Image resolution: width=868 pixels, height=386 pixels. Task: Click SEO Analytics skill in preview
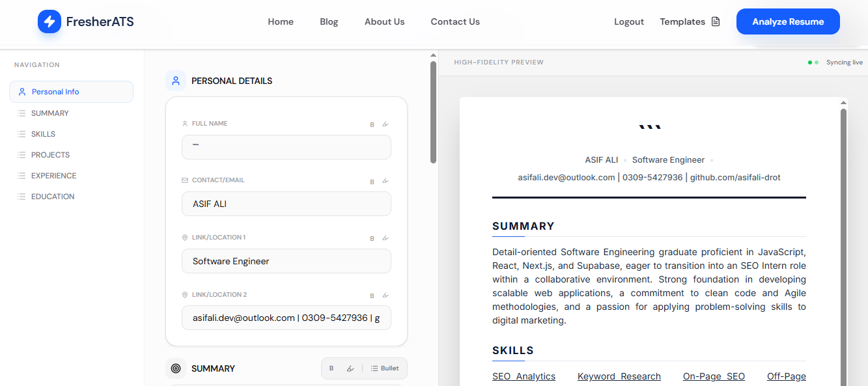tap(524, 376)
